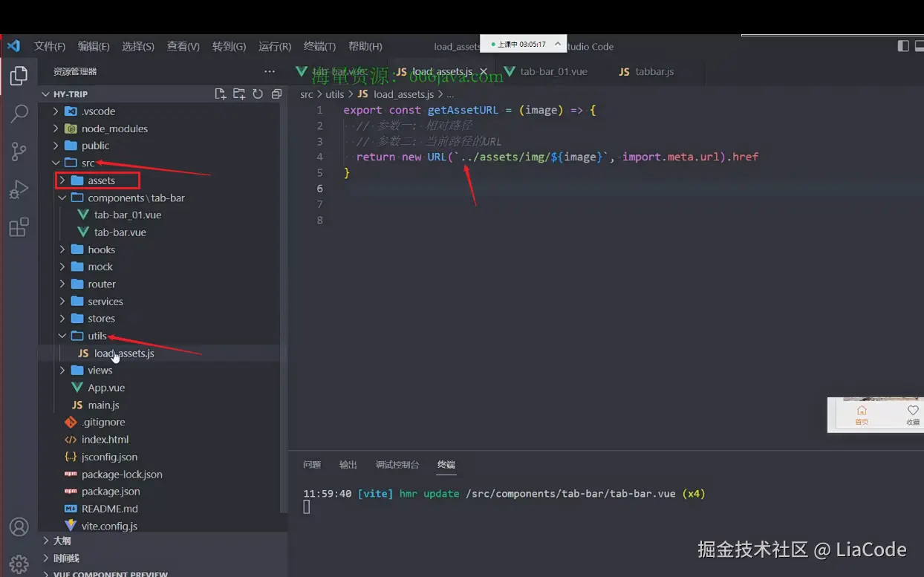Switch to the 输出 panel tab
Image resolution: width=924 pixels, height=577 pixels.
click(348, 465)
